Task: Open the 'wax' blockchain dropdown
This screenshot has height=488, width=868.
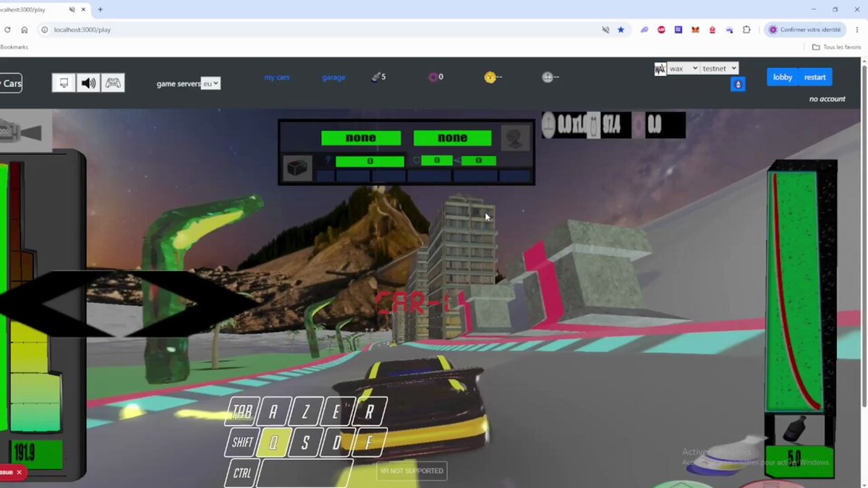Action: [x=683, y=69]
